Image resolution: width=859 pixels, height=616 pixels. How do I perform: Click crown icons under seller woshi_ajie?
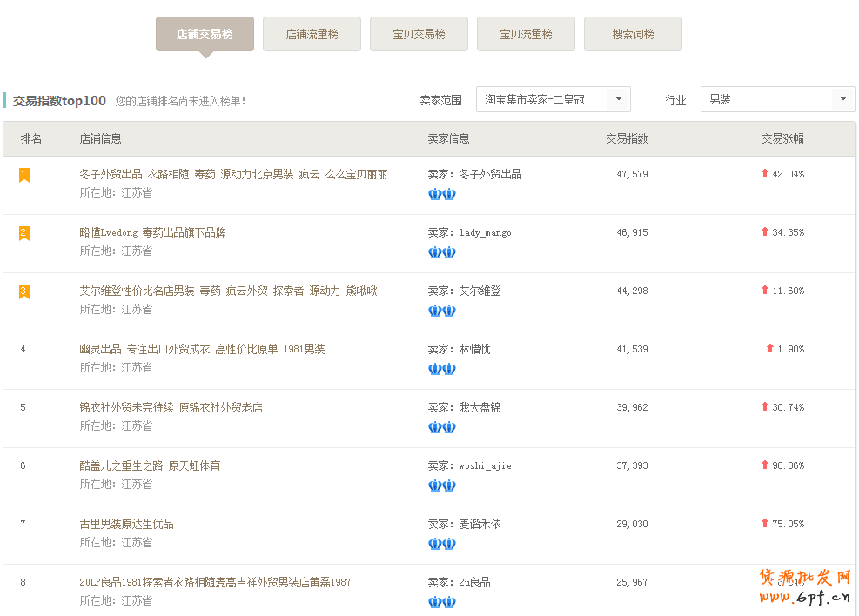[x=442, y=485]
